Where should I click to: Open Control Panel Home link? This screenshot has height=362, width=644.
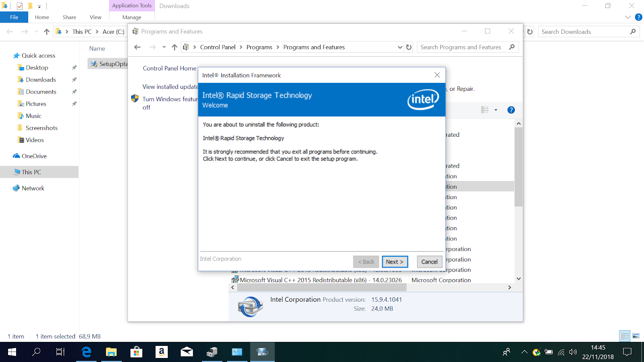pyautogui.click(x=169, y=68)
